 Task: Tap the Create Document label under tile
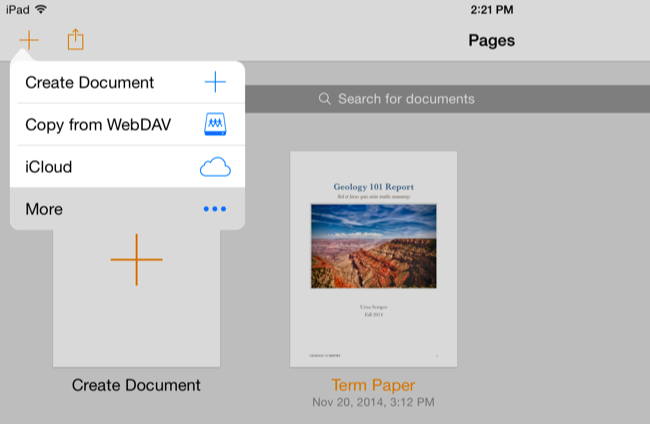136,385
